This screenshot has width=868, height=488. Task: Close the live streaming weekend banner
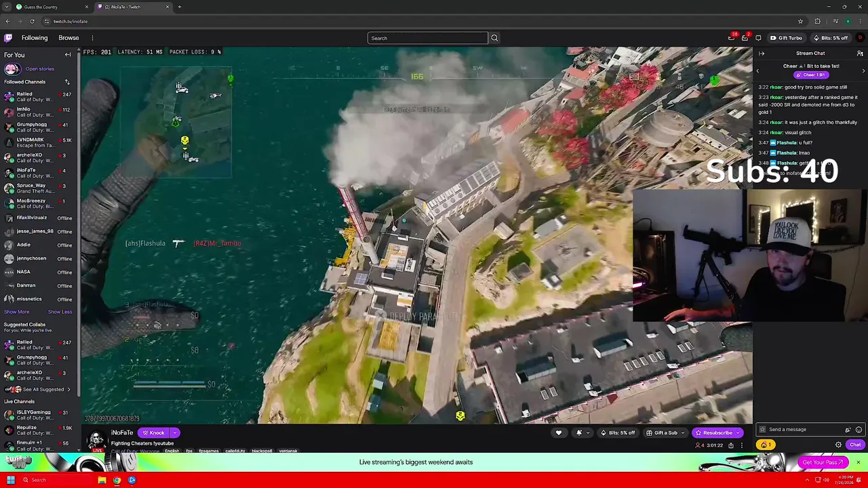[858, 462]
